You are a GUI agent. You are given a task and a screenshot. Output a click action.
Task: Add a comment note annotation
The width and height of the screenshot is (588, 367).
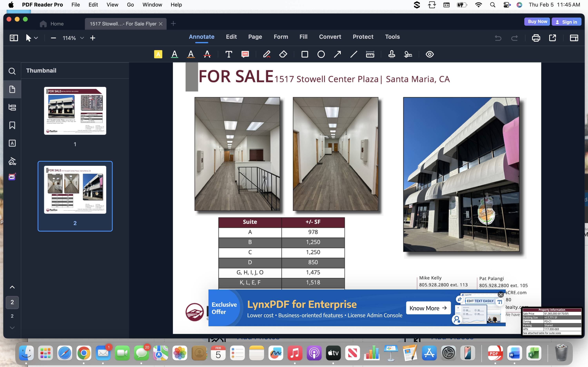(x=245, y=54)
